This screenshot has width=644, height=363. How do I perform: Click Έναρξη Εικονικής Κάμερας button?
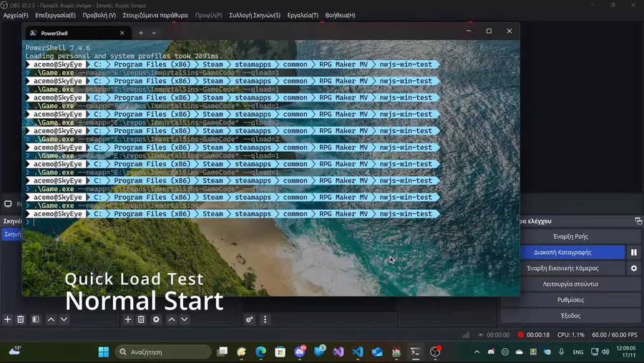[x=562, y=268]
